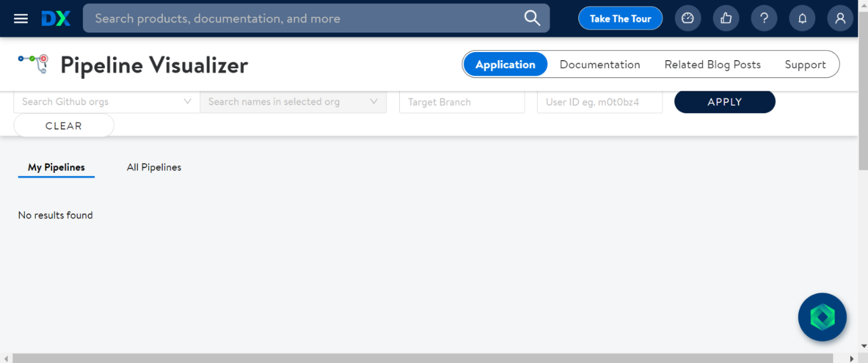Click the scroll-right arrow at bottom
Viewport: 868px width, 363px height.
[x=852, y=358]
